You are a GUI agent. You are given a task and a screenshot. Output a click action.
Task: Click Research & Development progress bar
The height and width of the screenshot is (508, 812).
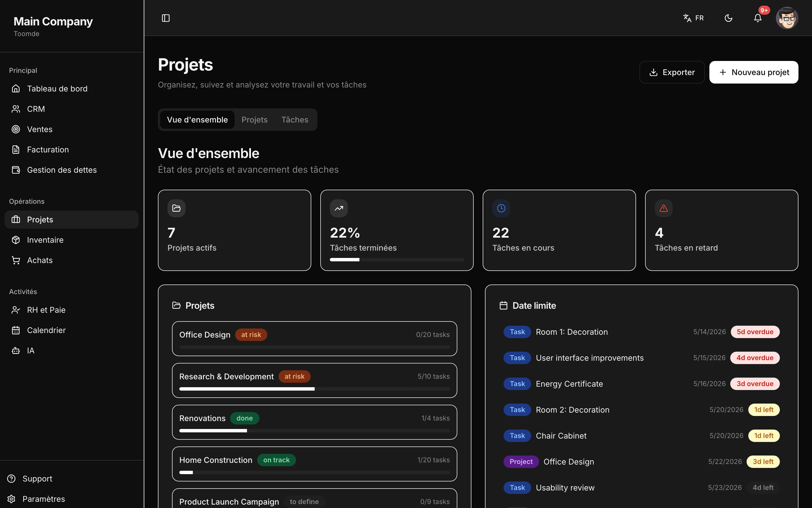point(314,389)
